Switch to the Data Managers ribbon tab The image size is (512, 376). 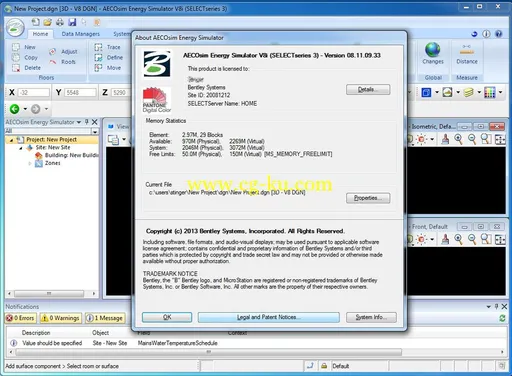[x=81, y=34]
